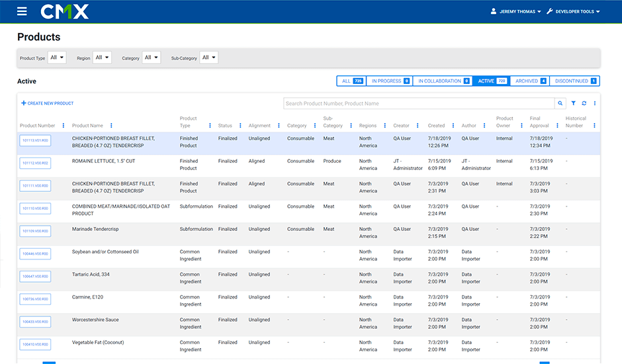Expand the Category filter dropdown

[x=151, y=58]
